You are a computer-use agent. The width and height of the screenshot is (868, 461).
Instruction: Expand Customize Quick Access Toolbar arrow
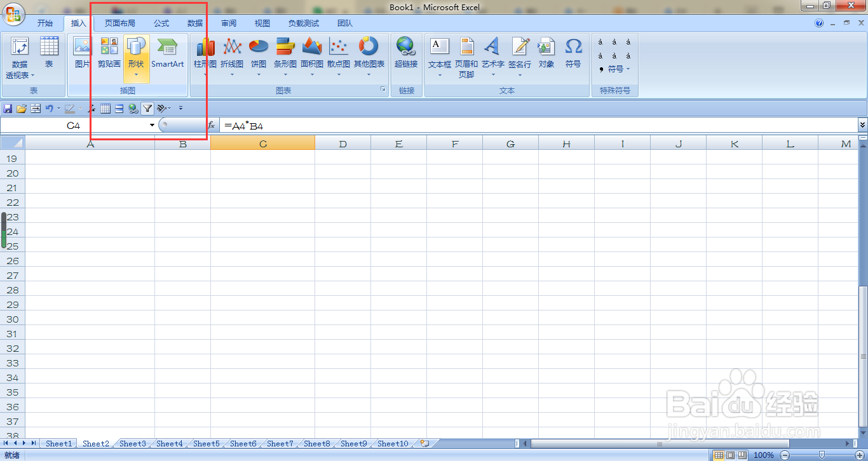tap(181, 109)
